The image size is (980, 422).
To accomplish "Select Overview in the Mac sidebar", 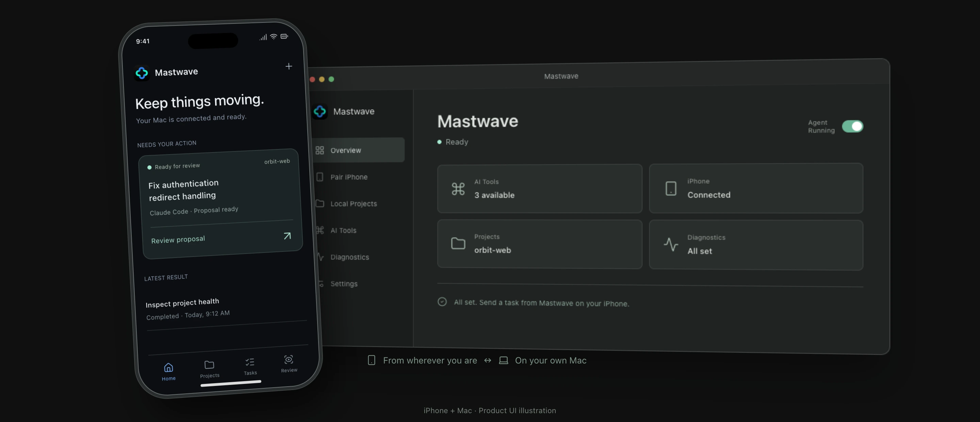I will pos(358,150).
